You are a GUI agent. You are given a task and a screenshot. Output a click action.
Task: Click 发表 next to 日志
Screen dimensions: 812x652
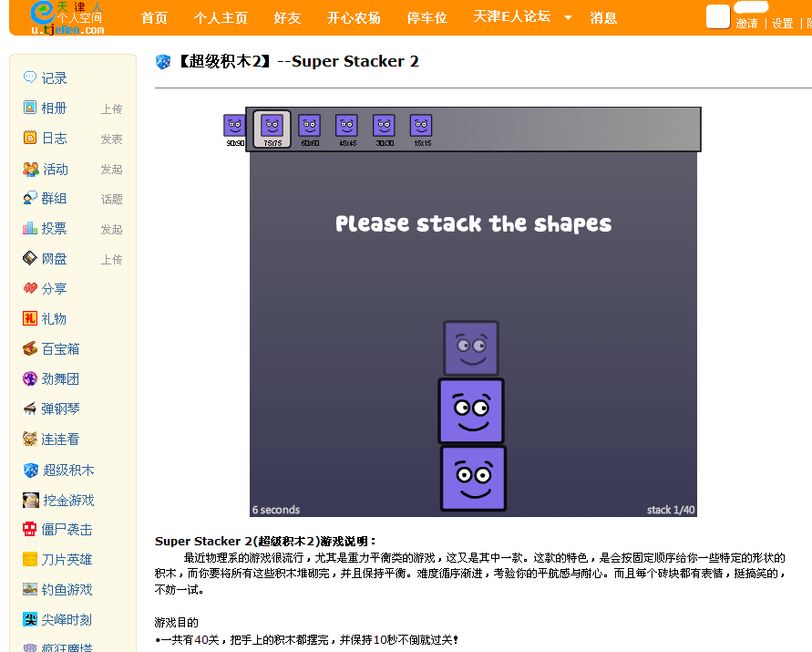click(x=111, y=139)
